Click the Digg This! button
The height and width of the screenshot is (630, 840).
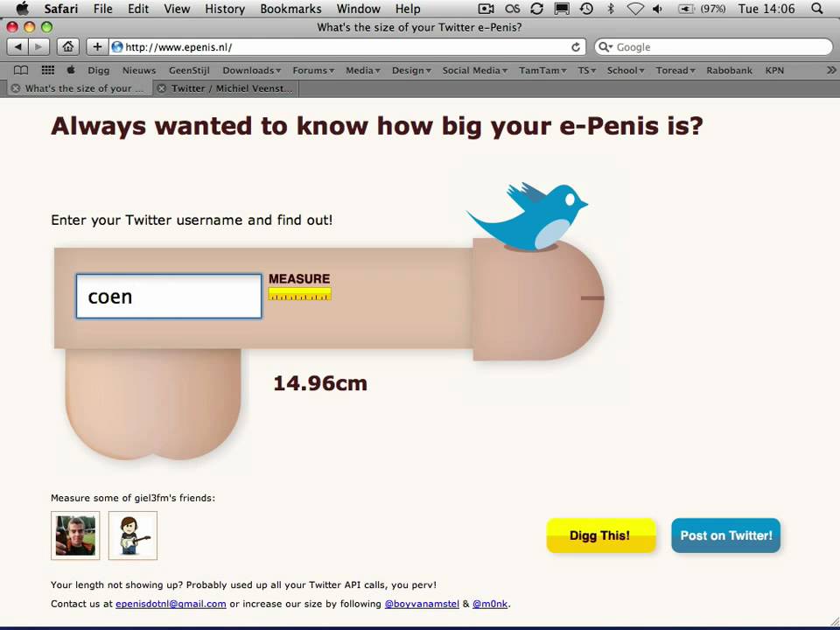point(600,535)
